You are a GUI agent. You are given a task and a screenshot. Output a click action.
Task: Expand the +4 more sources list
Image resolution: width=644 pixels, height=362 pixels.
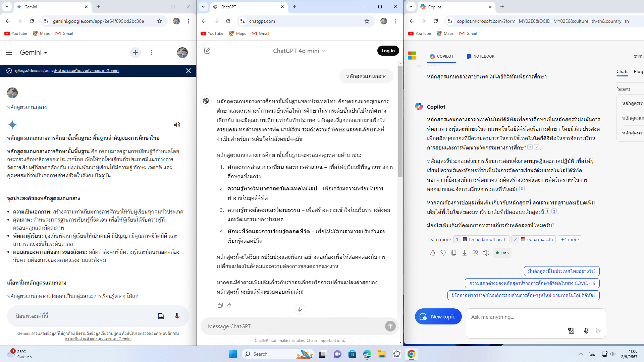pos(570,239)
